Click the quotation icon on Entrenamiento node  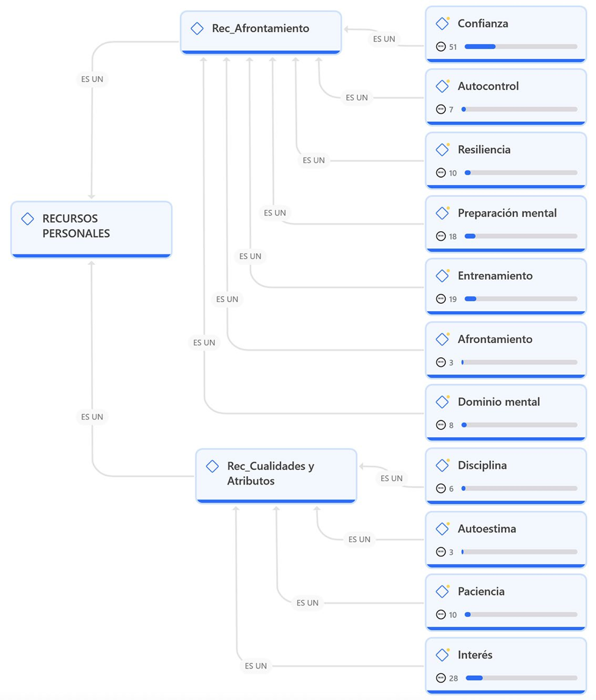(x=441, y=299)
